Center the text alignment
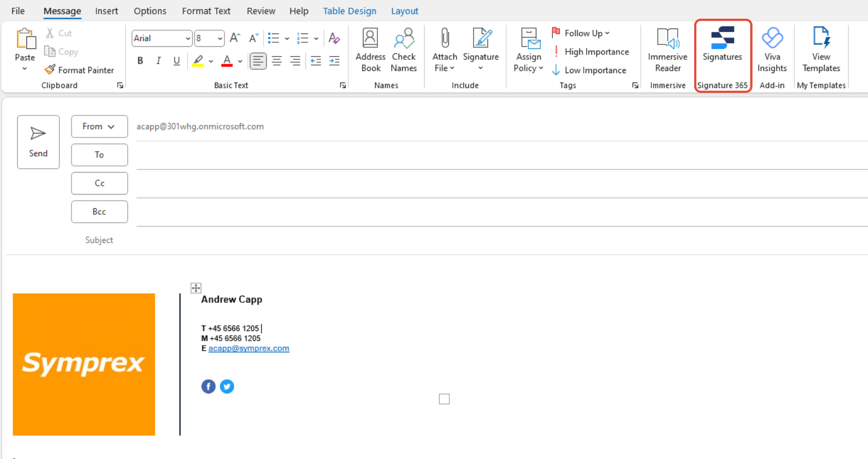868x459 pixels. [277, 61]
